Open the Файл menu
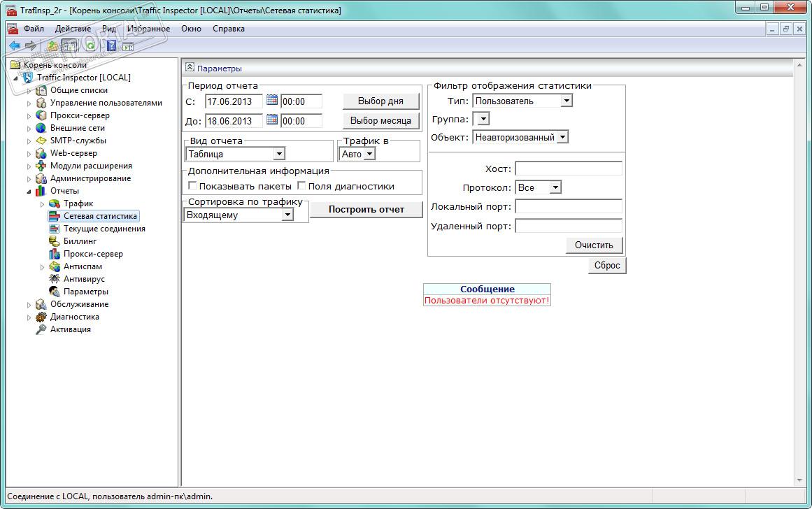 pyautogui.click(x=34, y=29)
